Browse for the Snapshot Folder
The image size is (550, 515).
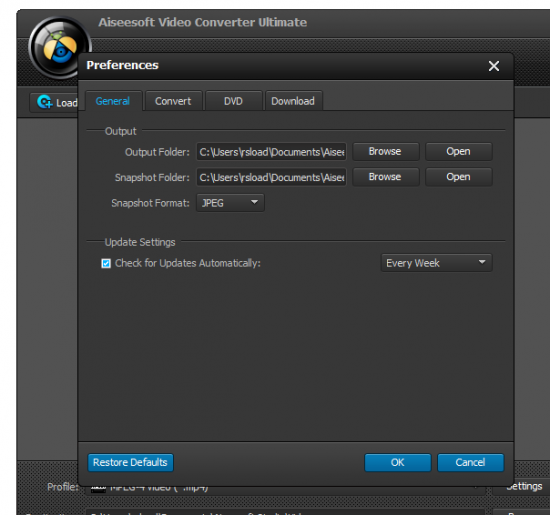click(385, 177)
